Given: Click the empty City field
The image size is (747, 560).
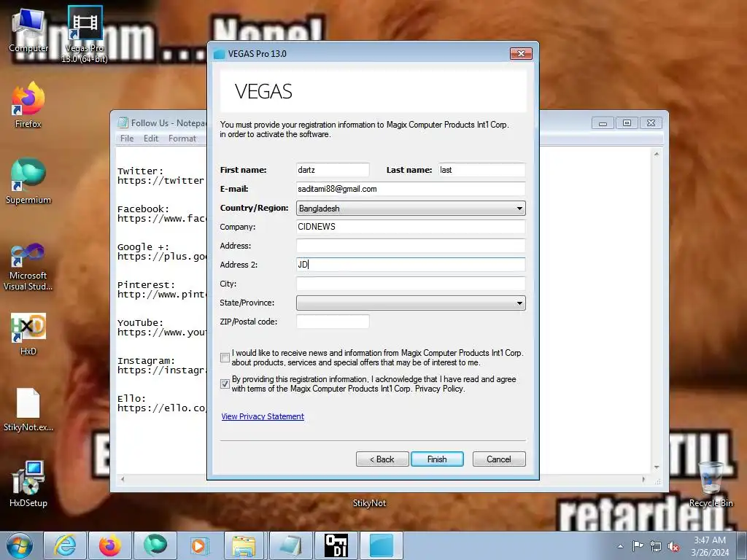Looking at the screenshot, I should point(411,284).
